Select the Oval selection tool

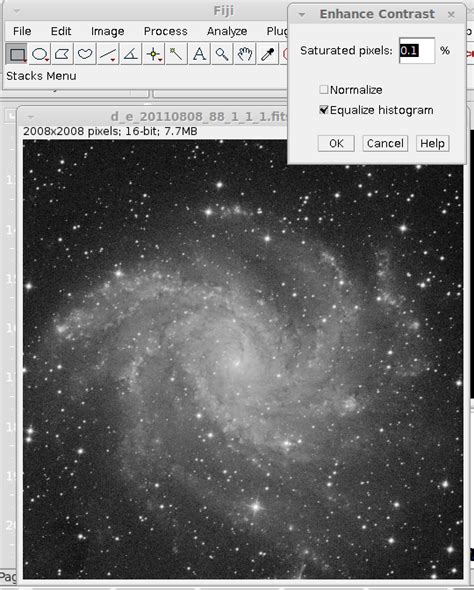(x=40, y=54)
